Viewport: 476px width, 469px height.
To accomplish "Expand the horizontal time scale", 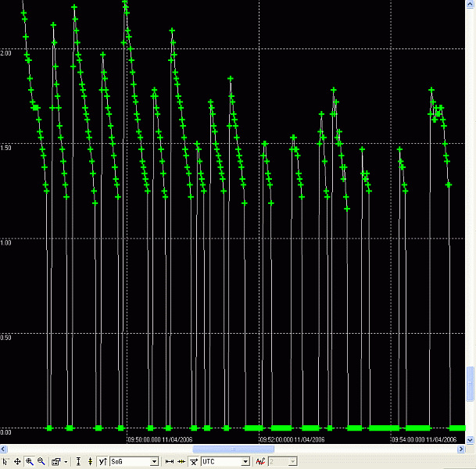I will (169, 462).
